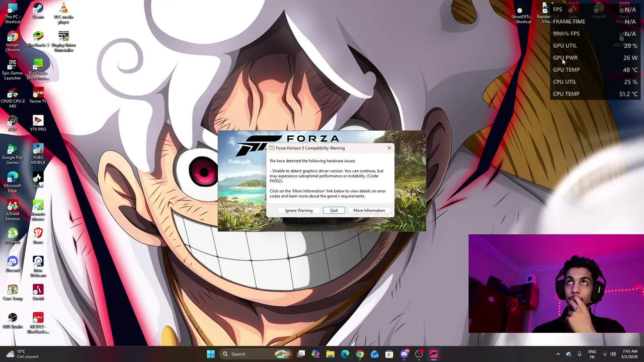Viewport: 644px width, 362px height.
Task: Click Quit in the compatibility warning
Action: [334, 211]
